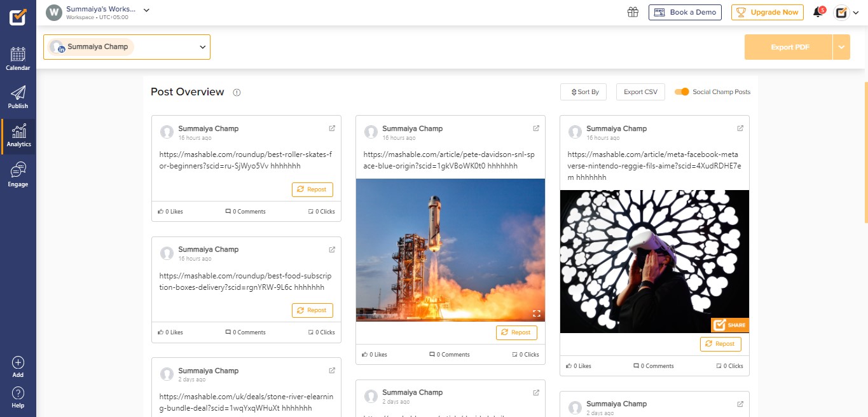Open the gift box icon in header
This screenshot has width=868, height=417.
coord(632,12)
